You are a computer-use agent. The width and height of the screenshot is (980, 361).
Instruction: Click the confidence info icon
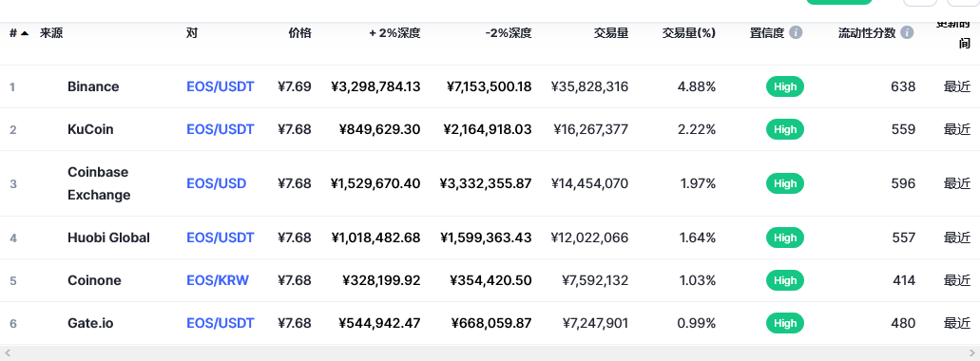(x=796, y=32)
